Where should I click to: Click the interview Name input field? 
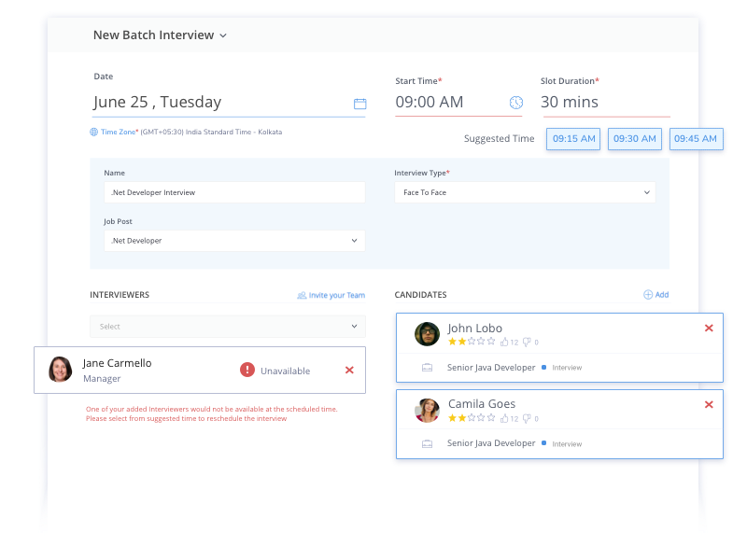pos(233,192)
